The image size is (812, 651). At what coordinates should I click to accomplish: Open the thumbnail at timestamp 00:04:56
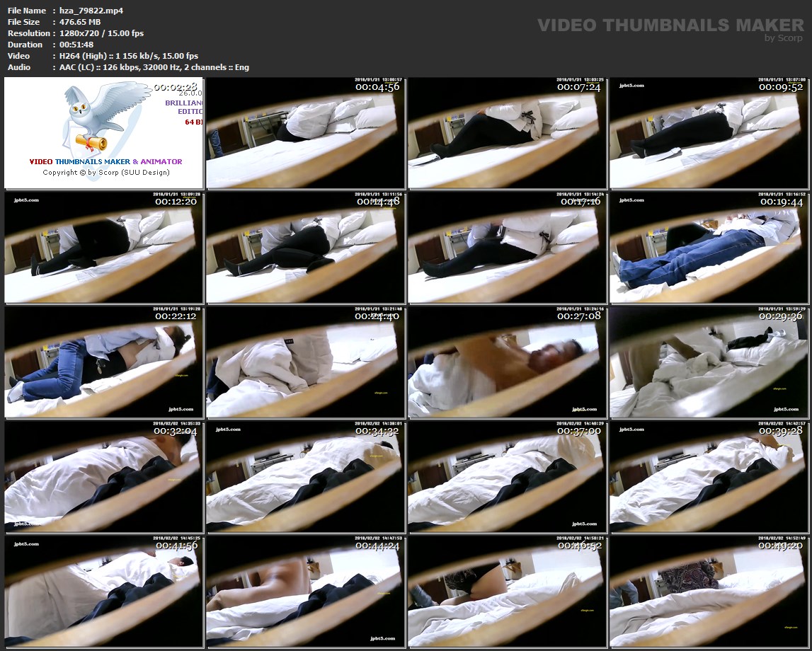click(x=305, y=133)
